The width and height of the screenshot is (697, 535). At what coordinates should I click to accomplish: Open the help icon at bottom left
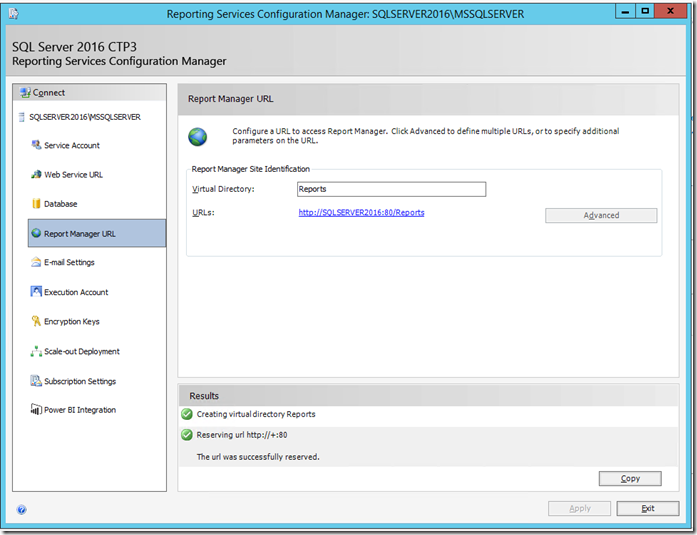coord(22,509)
